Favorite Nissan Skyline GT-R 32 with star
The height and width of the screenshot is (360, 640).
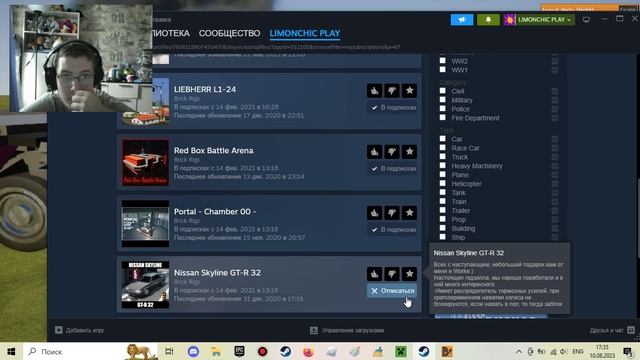(x=409, y=274)
